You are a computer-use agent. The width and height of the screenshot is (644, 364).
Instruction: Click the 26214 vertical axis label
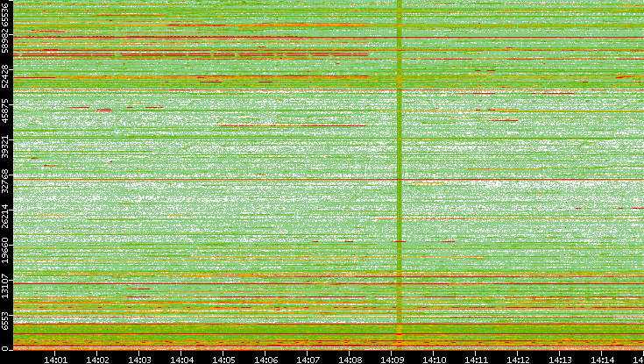tap(4, 216)
